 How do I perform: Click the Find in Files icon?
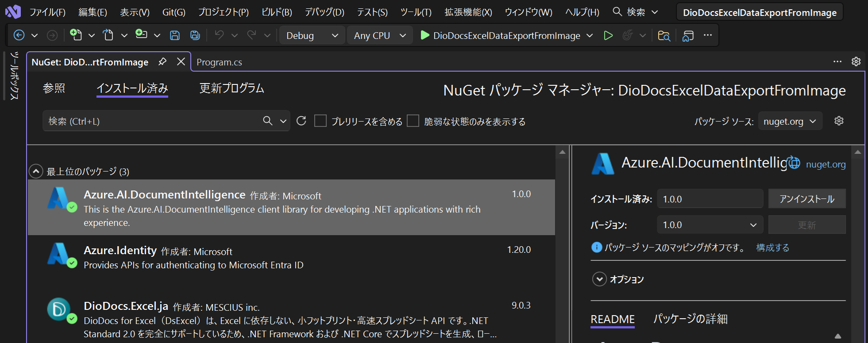click(x=664, y=35)
